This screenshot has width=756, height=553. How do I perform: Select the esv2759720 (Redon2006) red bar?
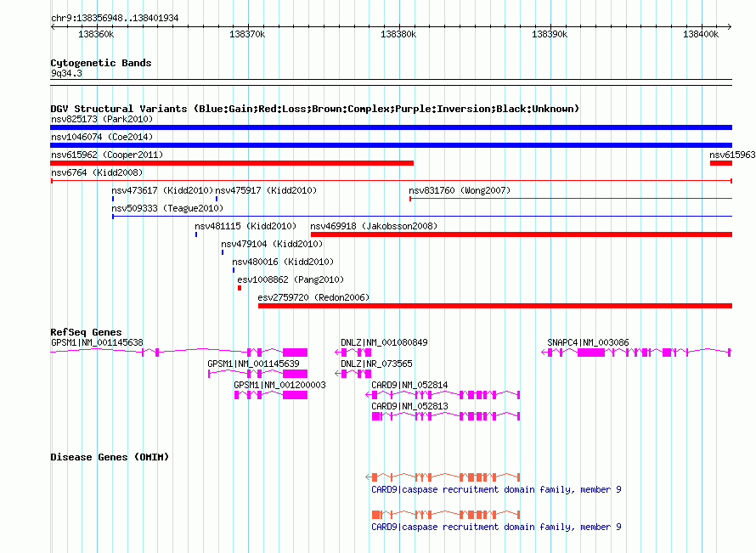point(495,306)
